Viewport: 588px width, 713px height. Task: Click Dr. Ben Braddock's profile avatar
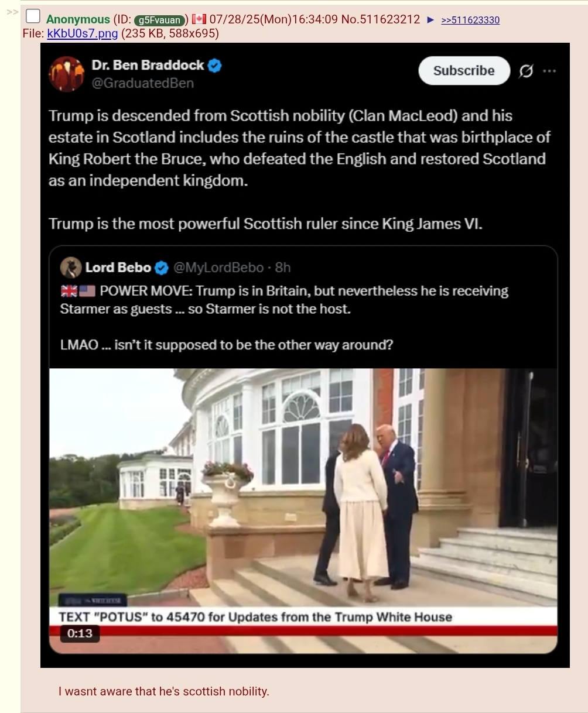[67, 74]
